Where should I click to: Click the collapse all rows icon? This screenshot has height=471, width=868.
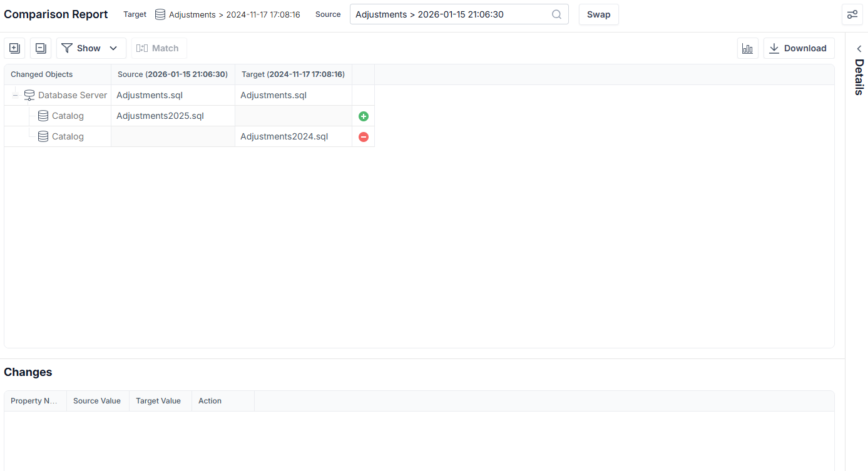coord(41,48)
